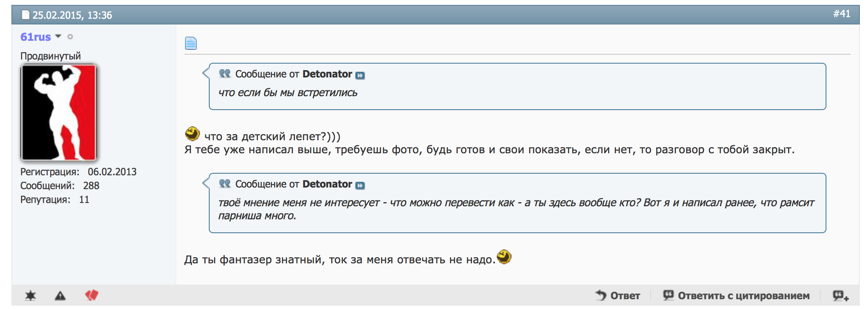
Task: Click the star reputation icon in post footer
Action: [x=31, y=296]
